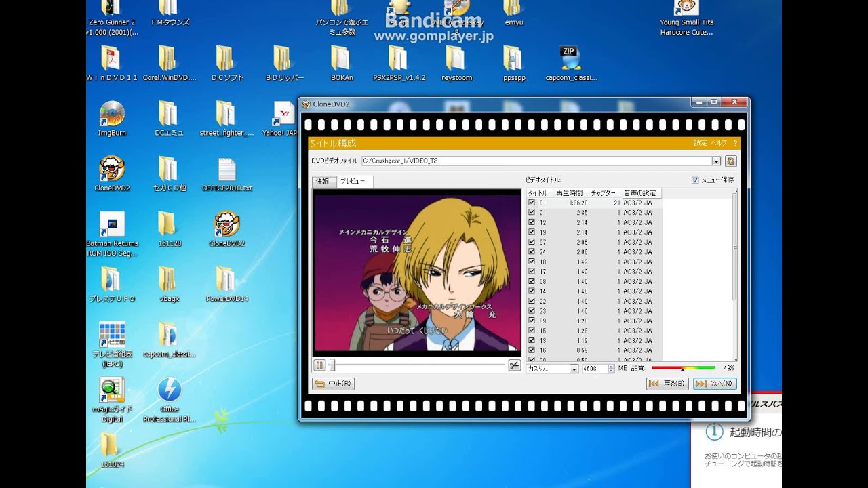Sort by 再生時間 column header
This screenshot has width=868, height=488.
pyautogui.click(x=569, y=193)
